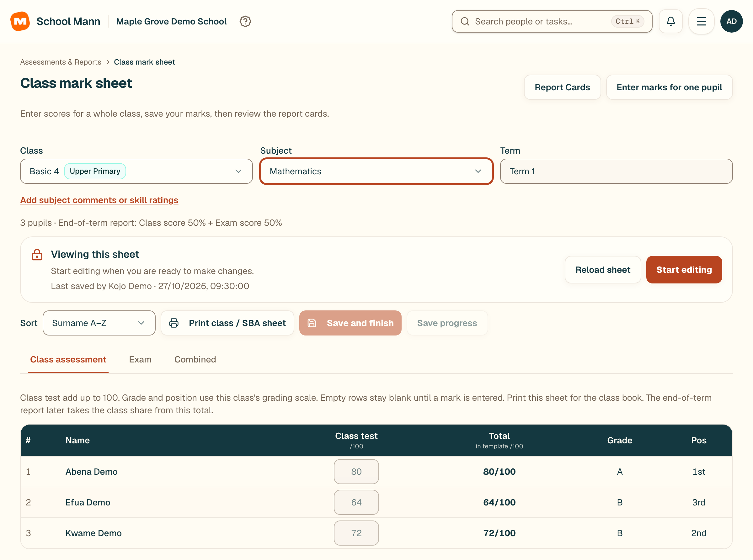This screenshot has width=753, height=560.
Task: Click the lock icon beside Viewing this sheet
Action: (37, 255)
